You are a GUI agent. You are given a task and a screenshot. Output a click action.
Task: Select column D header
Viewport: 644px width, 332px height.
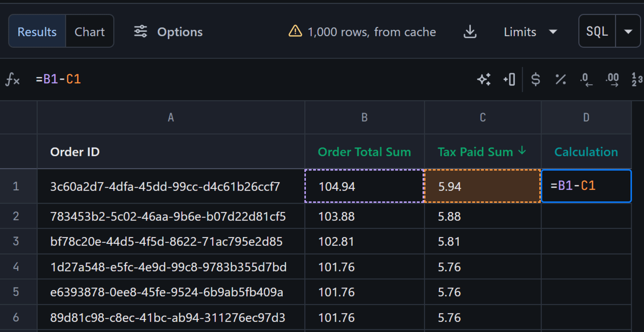point(586,117)
